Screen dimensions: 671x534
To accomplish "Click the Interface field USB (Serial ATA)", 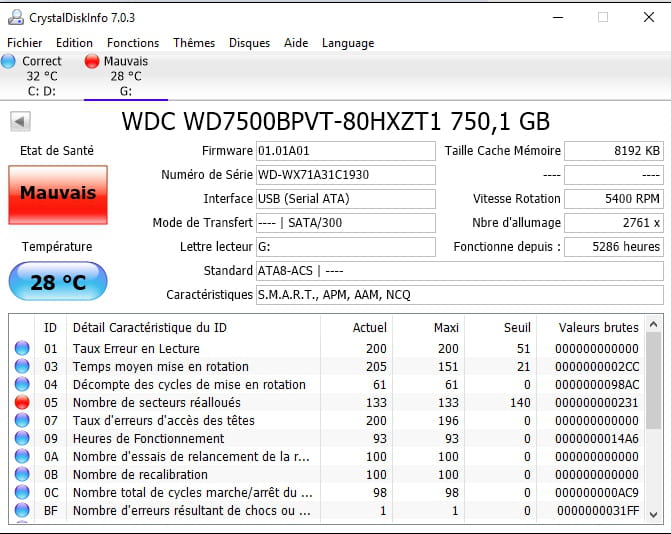I will click(346, 199).
